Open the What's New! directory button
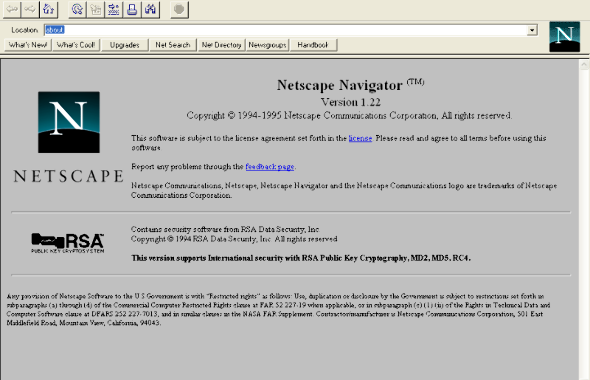Image resolution: width=590 pixels, height=380 pixels. (28, 45)
